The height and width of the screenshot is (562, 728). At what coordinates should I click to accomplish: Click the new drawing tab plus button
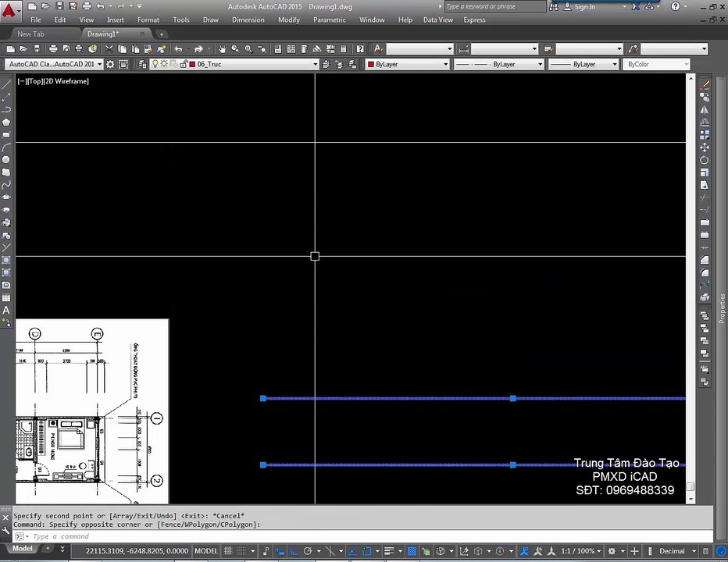pyautogui.click(x=161, y=34)
